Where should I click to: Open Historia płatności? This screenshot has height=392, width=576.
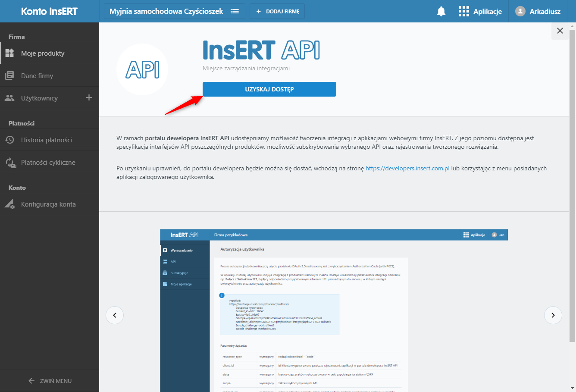[50, 140]
